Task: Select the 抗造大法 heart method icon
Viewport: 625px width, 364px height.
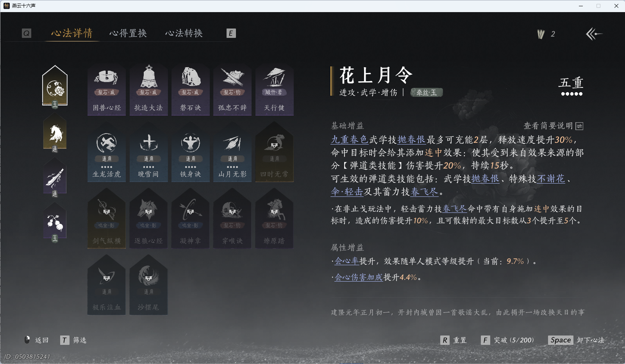Action: coord(148,89)
